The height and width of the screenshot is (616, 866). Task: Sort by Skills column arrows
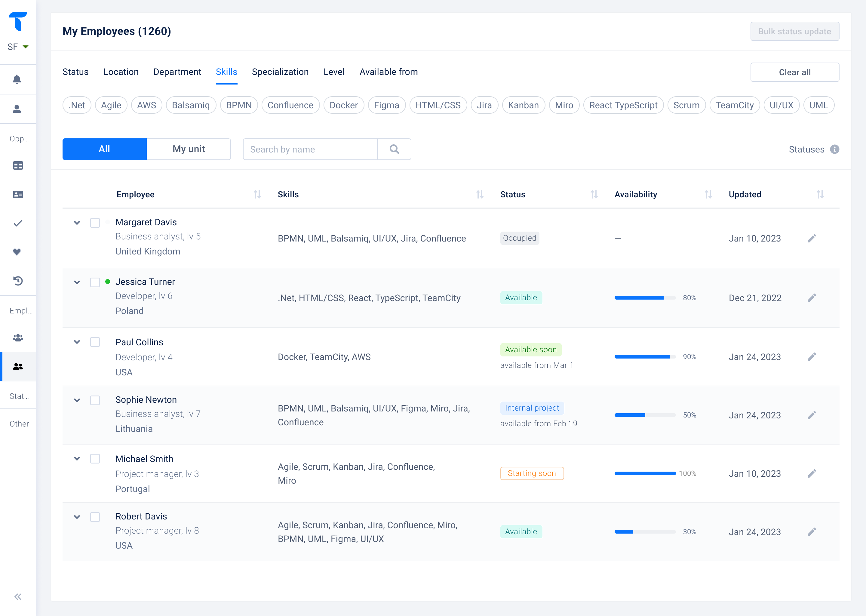point(480,194)
